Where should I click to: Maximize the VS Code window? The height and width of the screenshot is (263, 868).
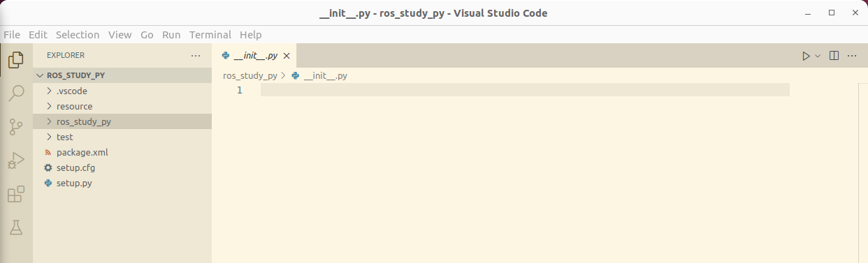coord(832,13)
